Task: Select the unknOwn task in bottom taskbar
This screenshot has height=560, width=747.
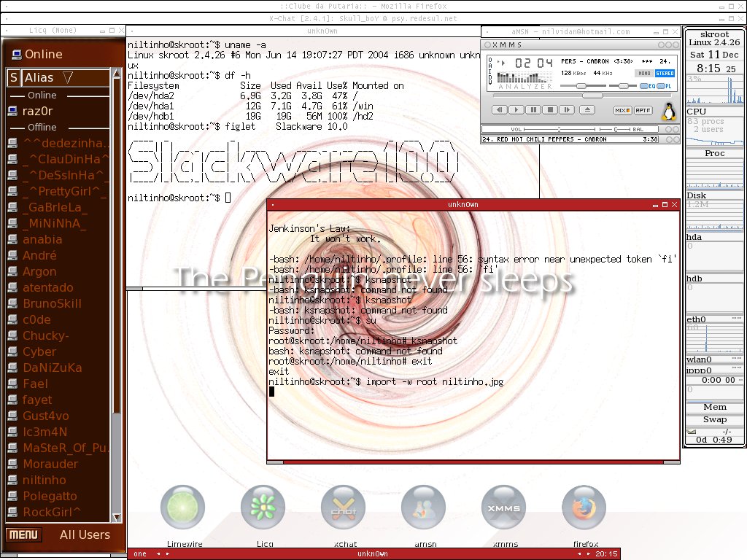Action: [x=373, y=554]
